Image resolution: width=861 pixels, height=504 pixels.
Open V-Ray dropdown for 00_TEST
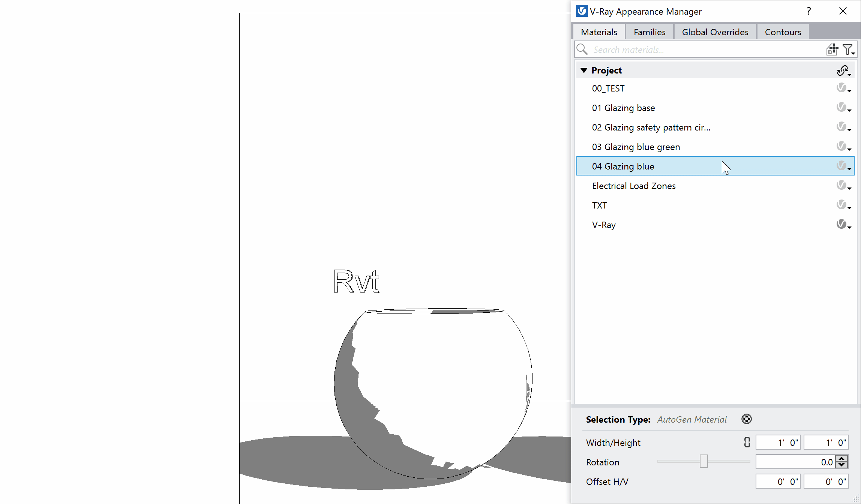pos(844,88)
